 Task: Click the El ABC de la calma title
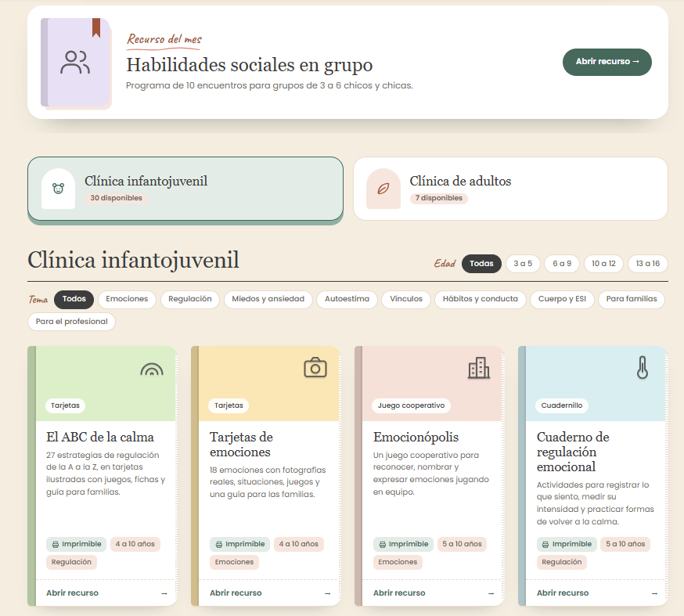(100, 437)
